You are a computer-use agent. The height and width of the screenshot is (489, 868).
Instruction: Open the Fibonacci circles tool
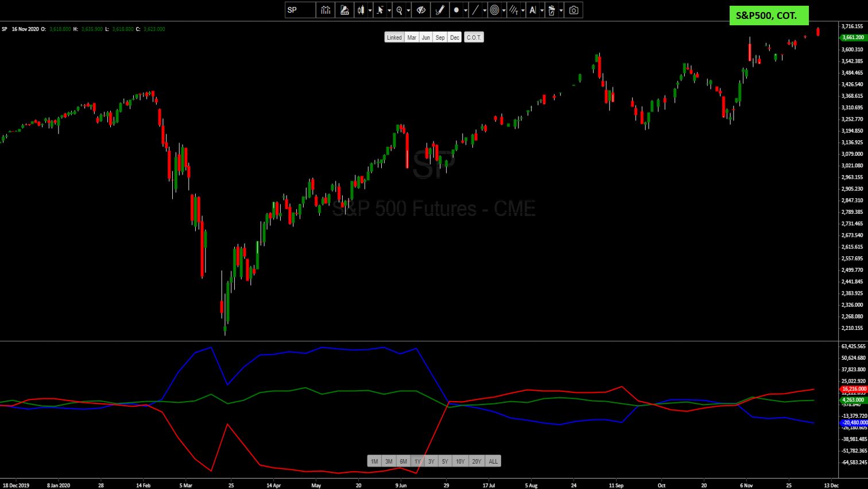(495, 10)
